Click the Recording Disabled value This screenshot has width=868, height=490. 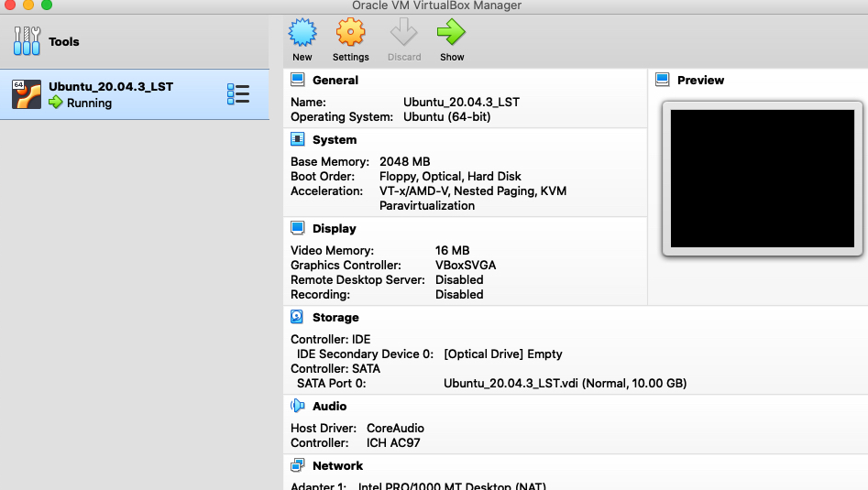(459, 295)
